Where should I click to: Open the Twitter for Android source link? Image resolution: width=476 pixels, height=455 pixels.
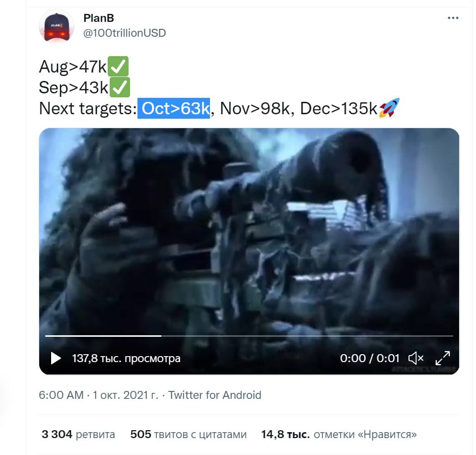coord(214,395)
